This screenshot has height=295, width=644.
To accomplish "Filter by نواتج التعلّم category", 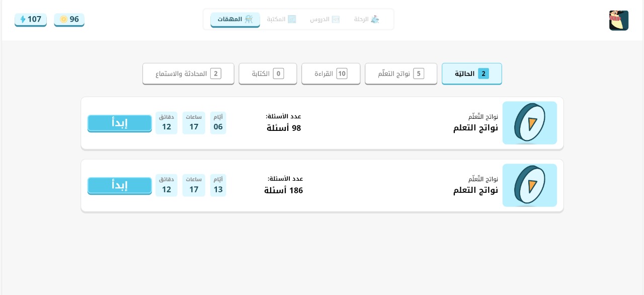I will [x=401, y=73].
